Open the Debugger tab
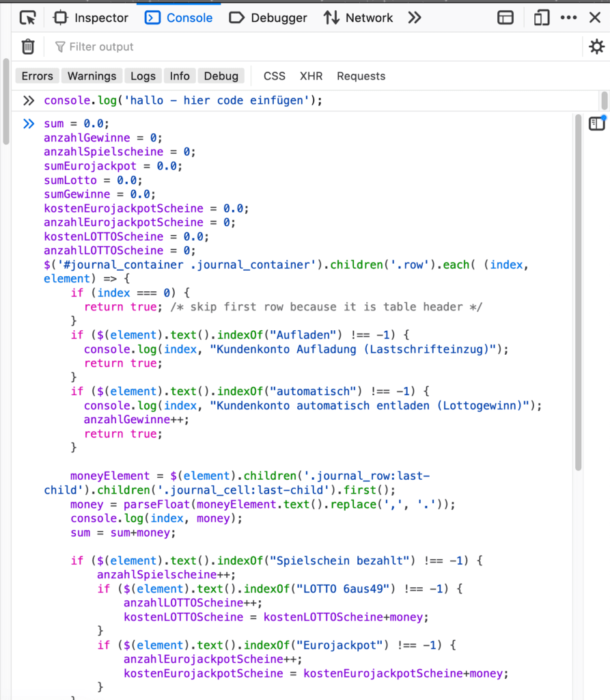This screenshot has width=610, height=700. pyautogui.click(x=268, y=18)
